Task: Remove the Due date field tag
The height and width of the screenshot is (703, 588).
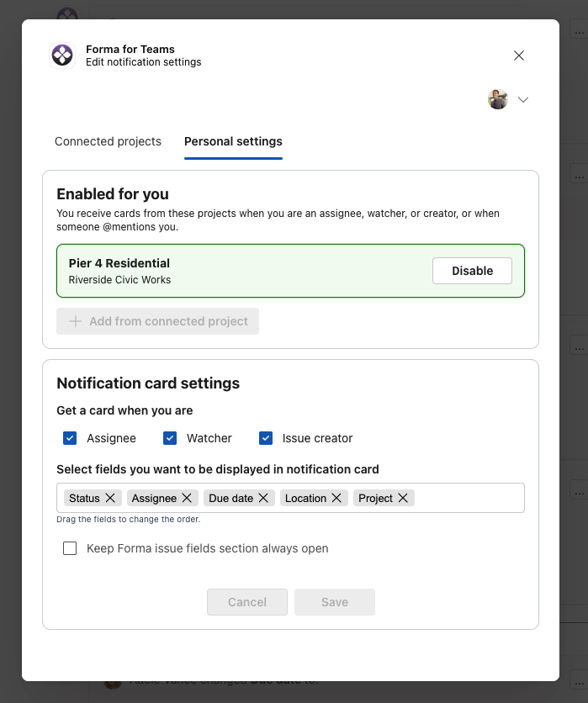Action: pos(264,498)
